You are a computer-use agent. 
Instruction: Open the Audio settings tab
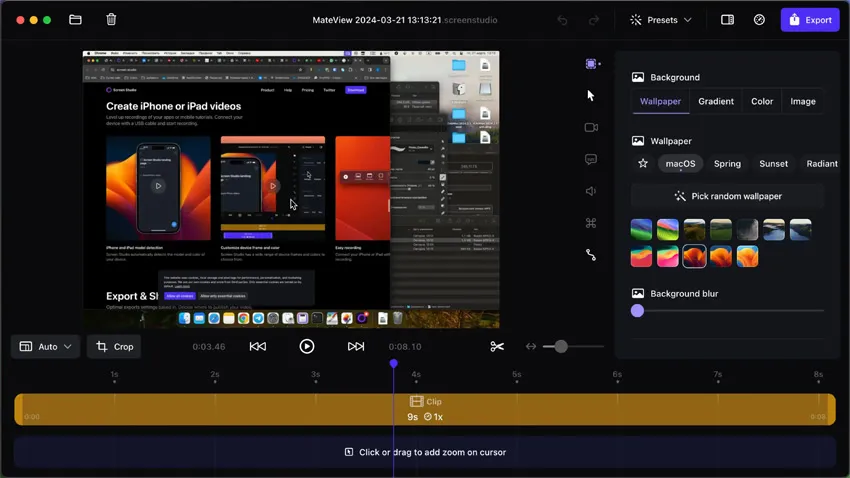point(591,191)
